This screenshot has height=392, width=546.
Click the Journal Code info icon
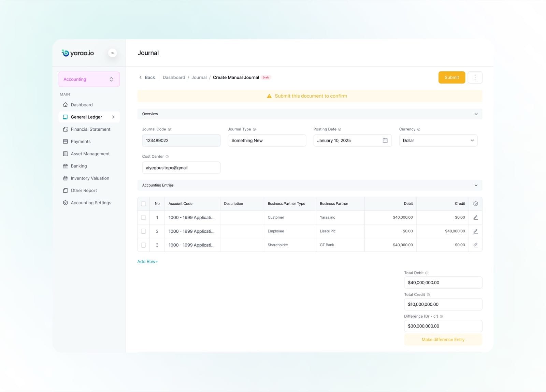click(x=170, y=129)
